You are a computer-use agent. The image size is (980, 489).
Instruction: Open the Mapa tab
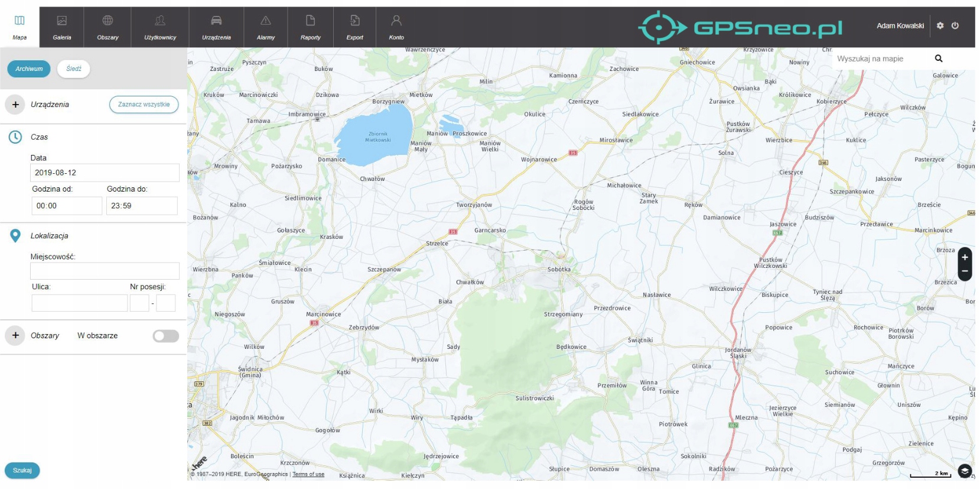click(19, 27)
